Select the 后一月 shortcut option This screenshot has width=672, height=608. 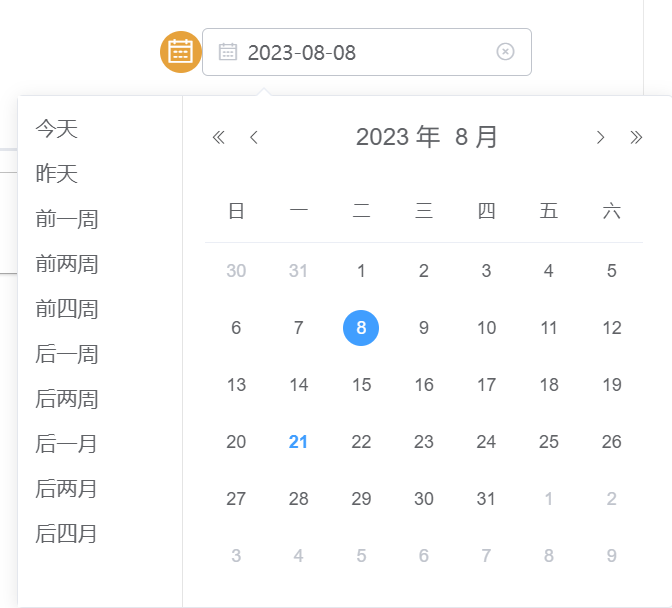coord(67,444)
